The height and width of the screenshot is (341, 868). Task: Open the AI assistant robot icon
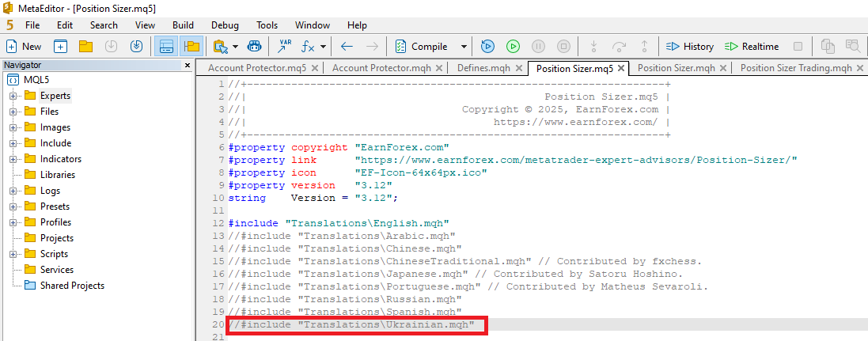255,47
